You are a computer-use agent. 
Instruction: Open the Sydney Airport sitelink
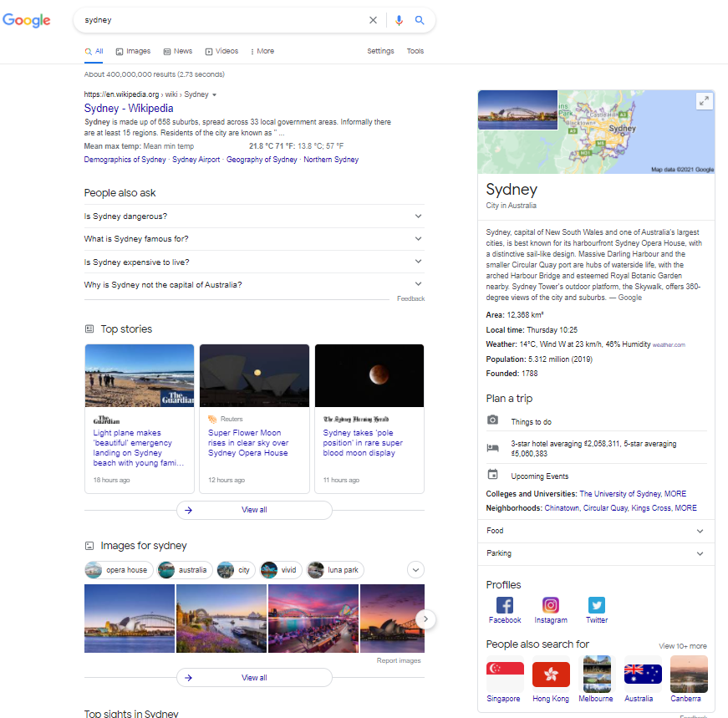pyautogui.click(x=196, y=160)
